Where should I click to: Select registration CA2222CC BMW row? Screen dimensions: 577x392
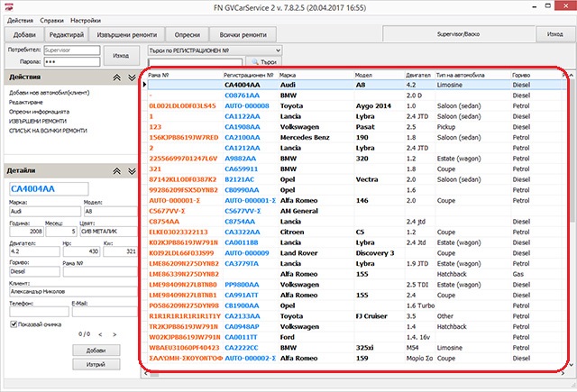tap(357, 348)
